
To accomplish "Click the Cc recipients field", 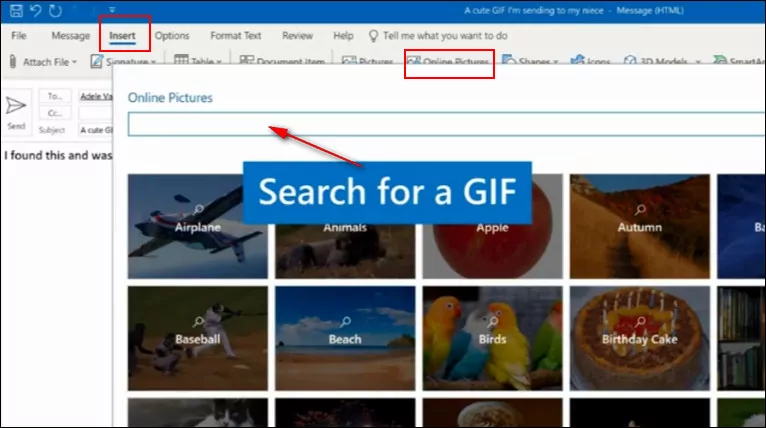I will click(95, 113).
